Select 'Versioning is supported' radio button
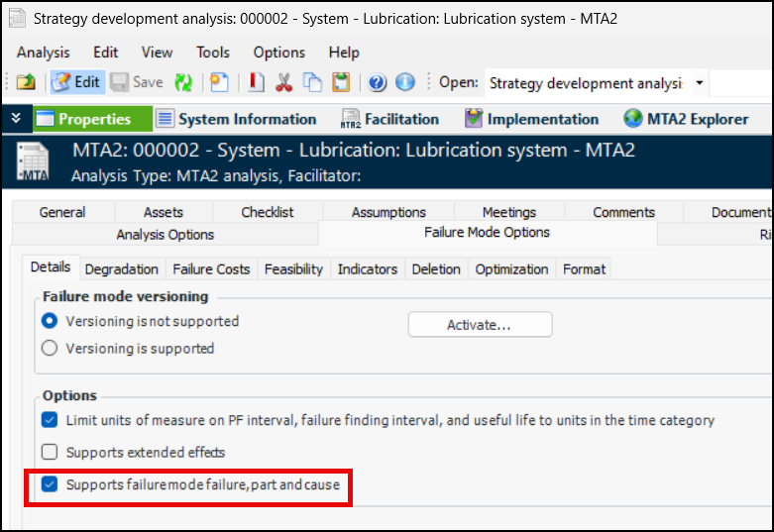Image resolution: width=774 pixels, height=532 pixels. pos(50,348)
